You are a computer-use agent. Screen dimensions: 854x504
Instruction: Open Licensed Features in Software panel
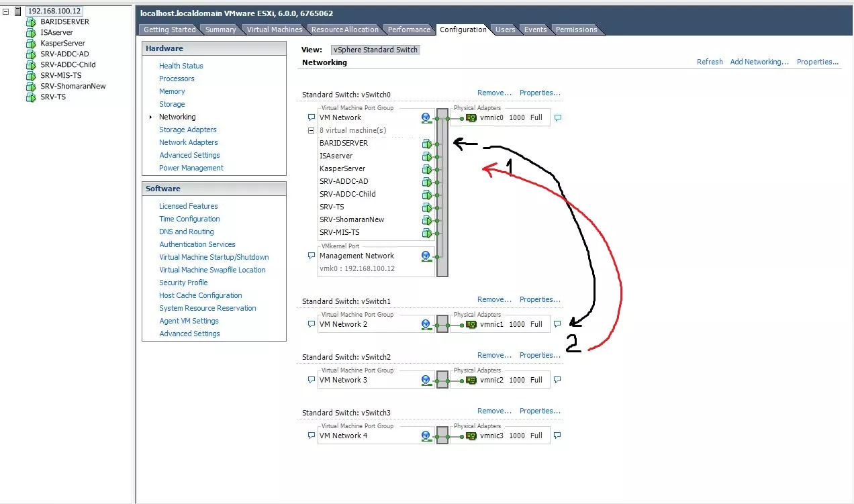(x=189, y=206)
